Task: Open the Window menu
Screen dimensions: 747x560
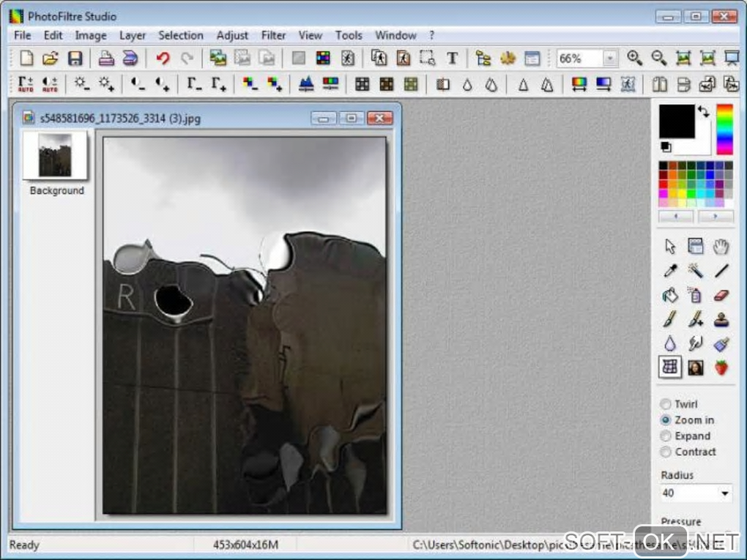Action: [x=395, y=35]
